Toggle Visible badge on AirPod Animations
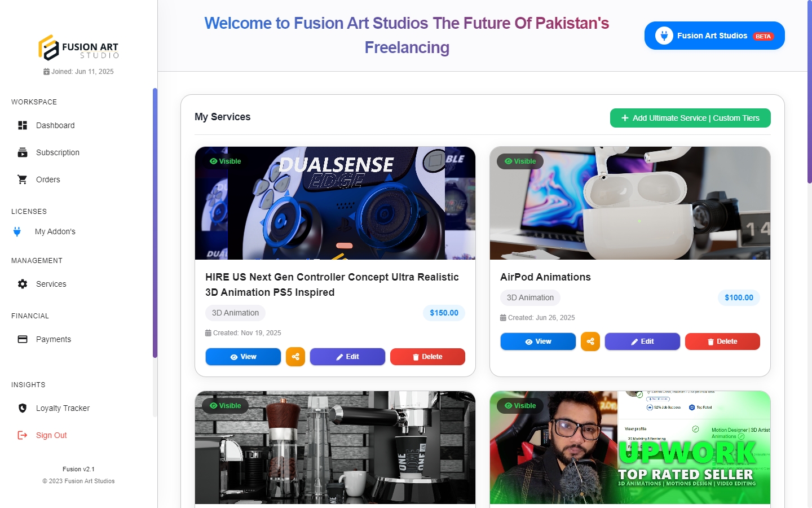The height and width of the screenshot is (508, 812). [x=520, y=161]
